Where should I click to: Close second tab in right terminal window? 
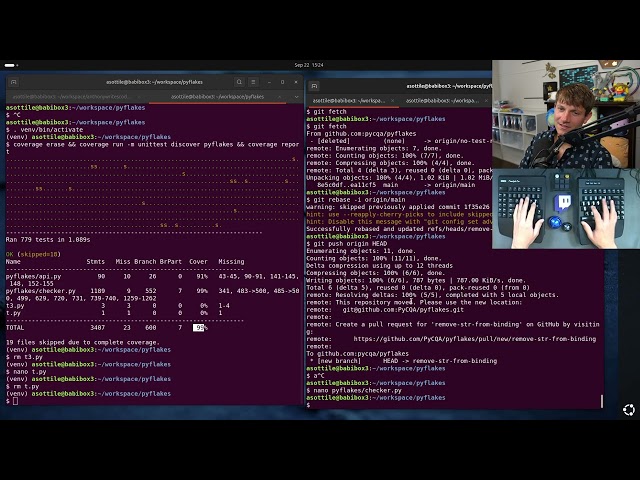(x=486, y=100)
